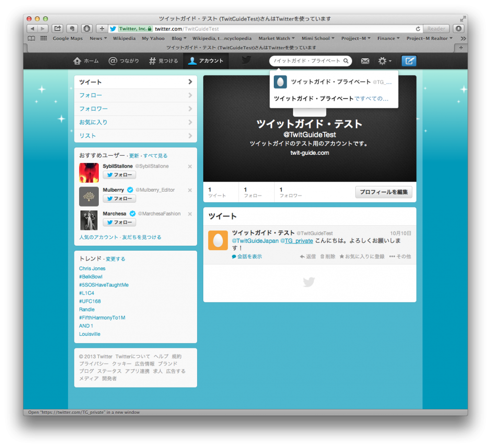Screen dimensions: 491x448
Task: Click 返信 reply action on tweet
Action: point(308,256)
